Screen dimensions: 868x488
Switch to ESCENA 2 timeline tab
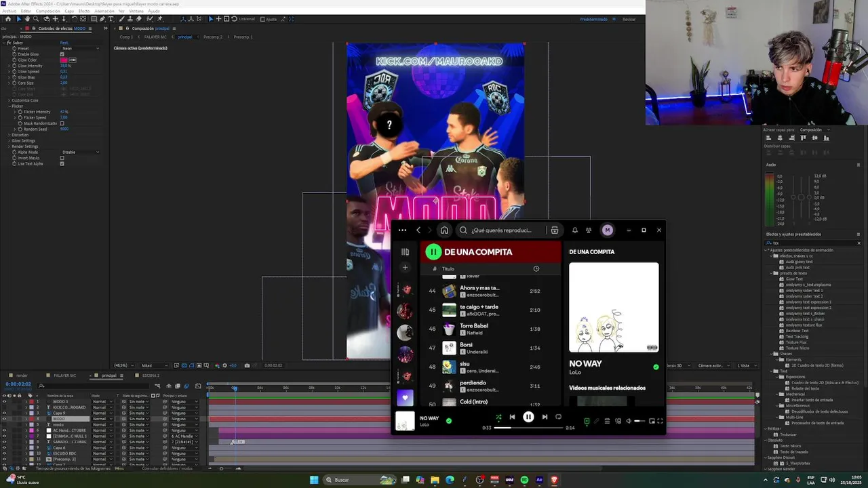[x=151, y=375]
